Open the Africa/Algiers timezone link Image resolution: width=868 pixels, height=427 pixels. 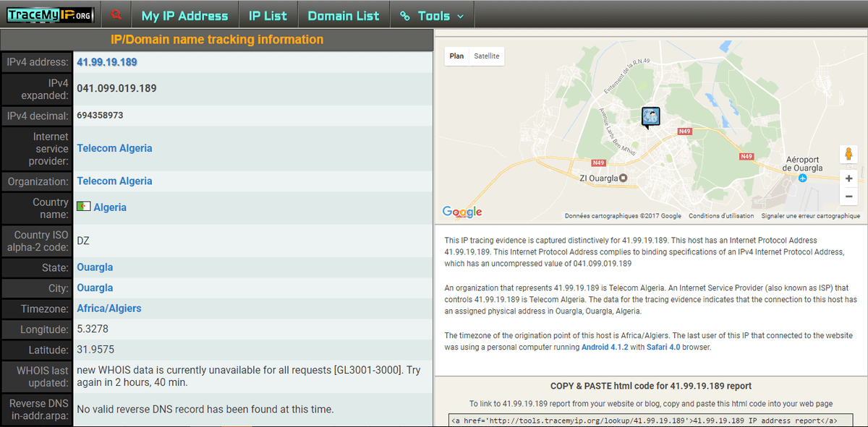[109, 309]
